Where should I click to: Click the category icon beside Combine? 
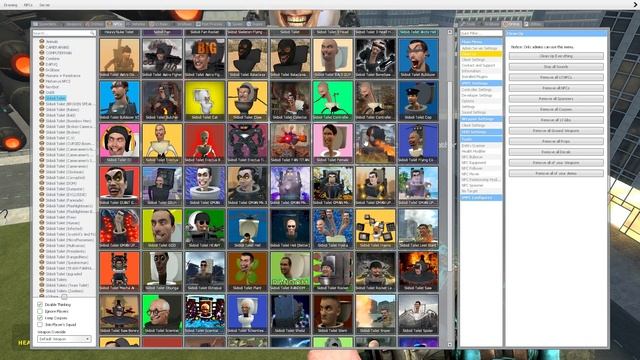(x=42, y=58)
